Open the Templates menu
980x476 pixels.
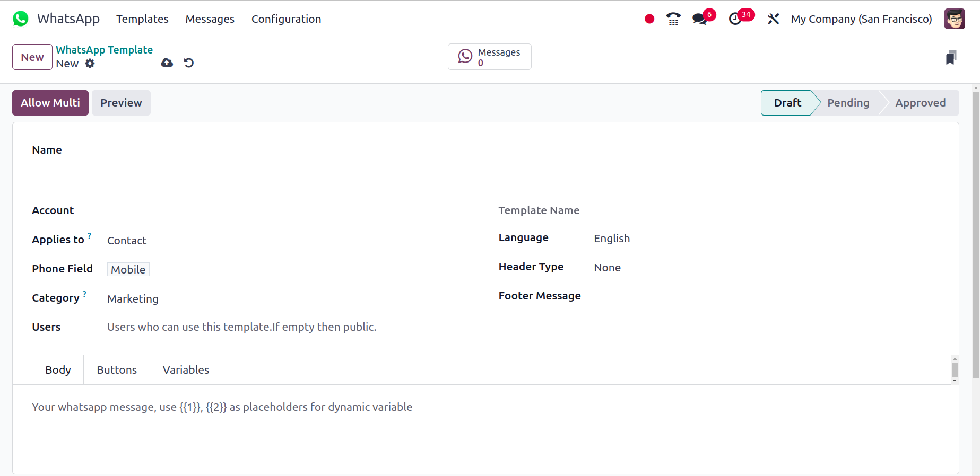pos(142,19)
